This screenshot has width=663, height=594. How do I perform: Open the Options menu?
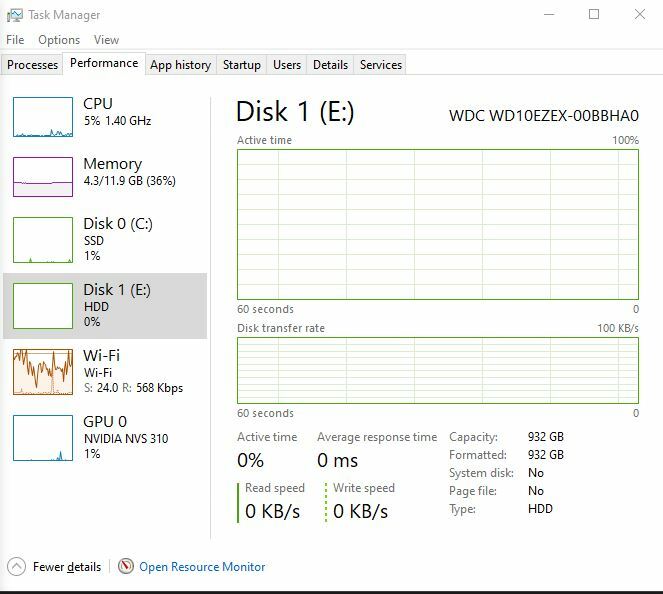pos(59,40)
